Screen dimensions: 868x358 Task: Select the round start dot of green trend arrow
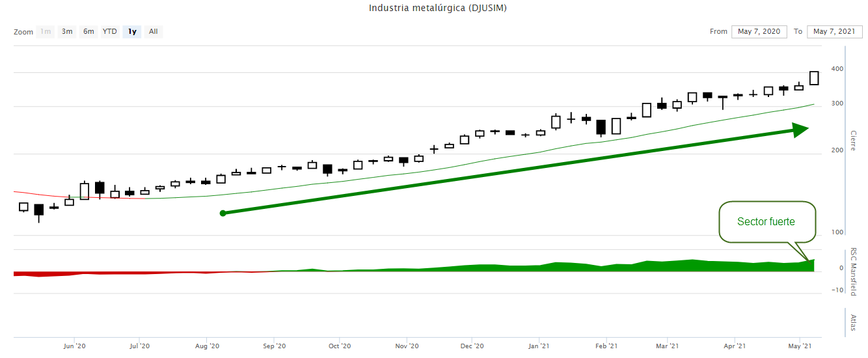click(x=223, y=213)
